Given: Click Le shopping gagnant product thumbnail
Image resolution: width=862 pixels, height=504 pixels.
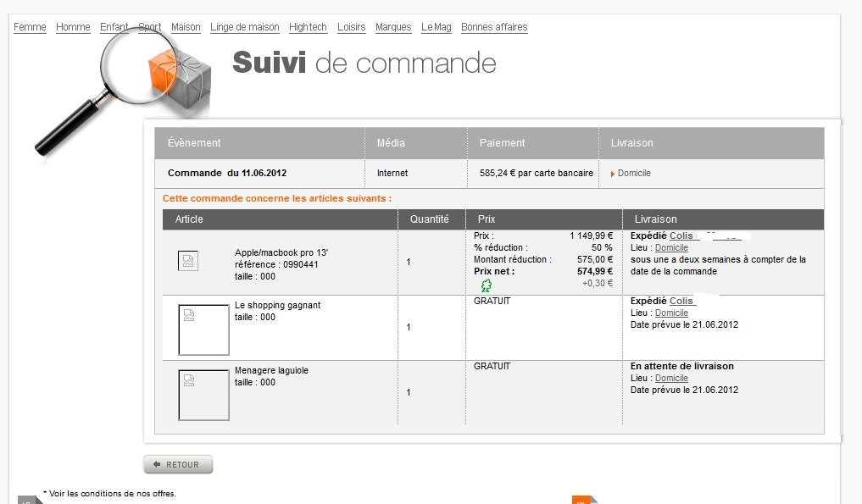Looking at the screenshot, I should coord(203,330).
